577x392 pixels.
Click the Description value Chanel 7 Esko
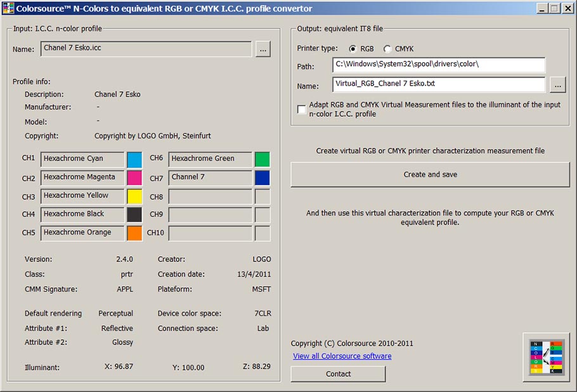click(x=117, y=95)
